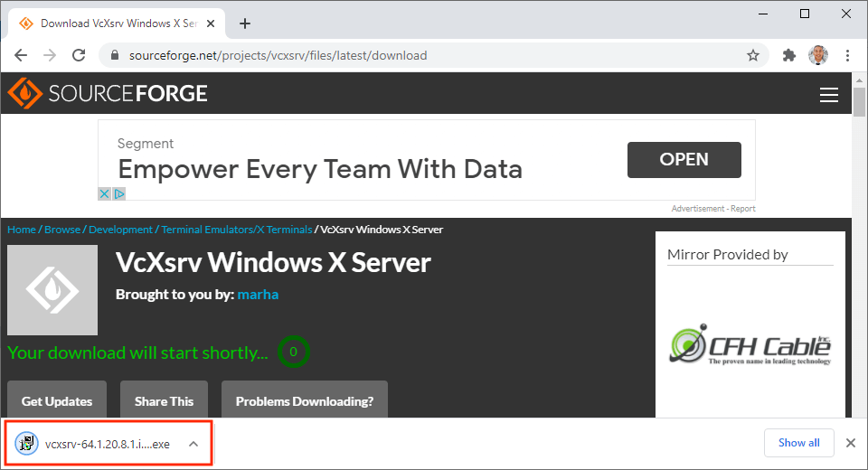Bookmark this page with star icon
This screenshot has height=470, width=868.
[753, 55]
